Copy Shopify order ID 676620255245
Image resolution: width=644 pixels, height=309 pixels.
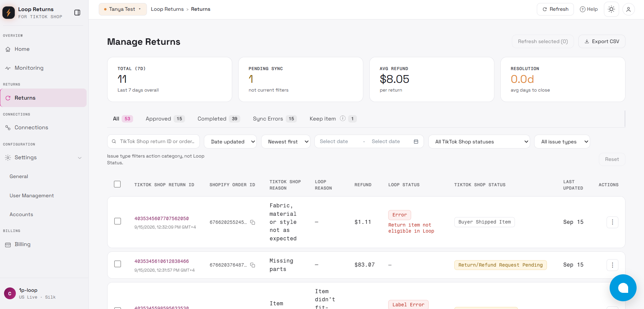(253, 222)
